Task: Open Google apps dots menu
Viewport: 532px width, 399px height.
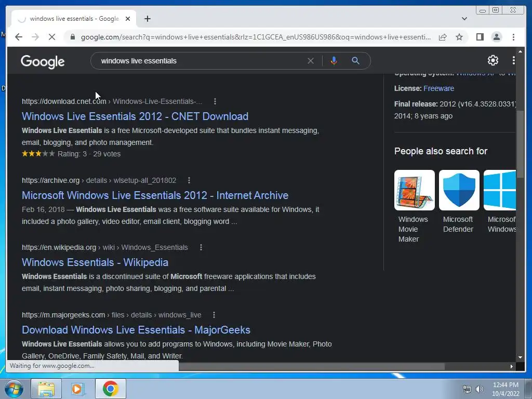Action: [x=513, y=60]
